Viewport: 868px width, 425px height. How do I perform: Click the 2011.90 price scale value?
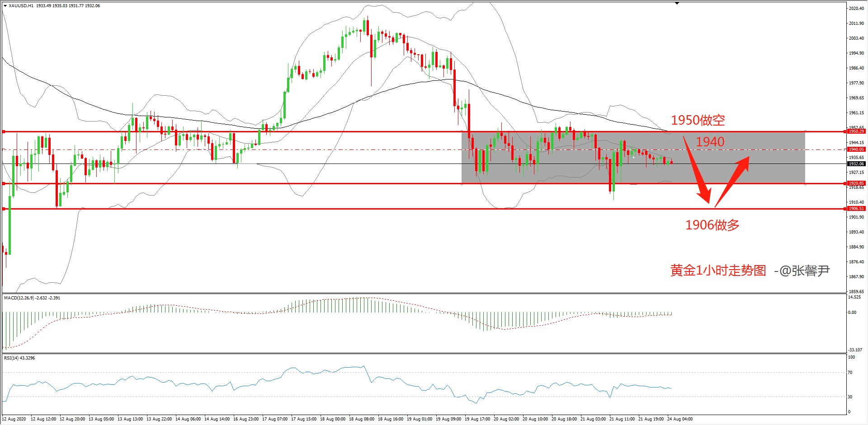[x=856, y=23]
